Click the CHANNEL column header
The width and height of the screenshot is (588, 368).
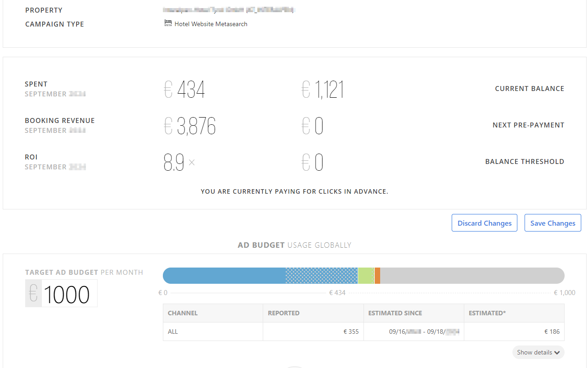[183, 313]
